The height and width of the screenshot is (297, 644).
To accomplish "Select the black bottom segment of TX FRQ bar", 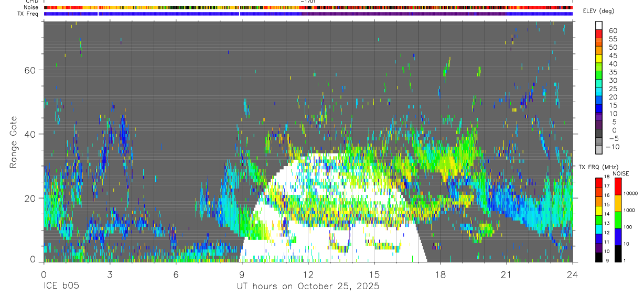I will click(599, 257).
